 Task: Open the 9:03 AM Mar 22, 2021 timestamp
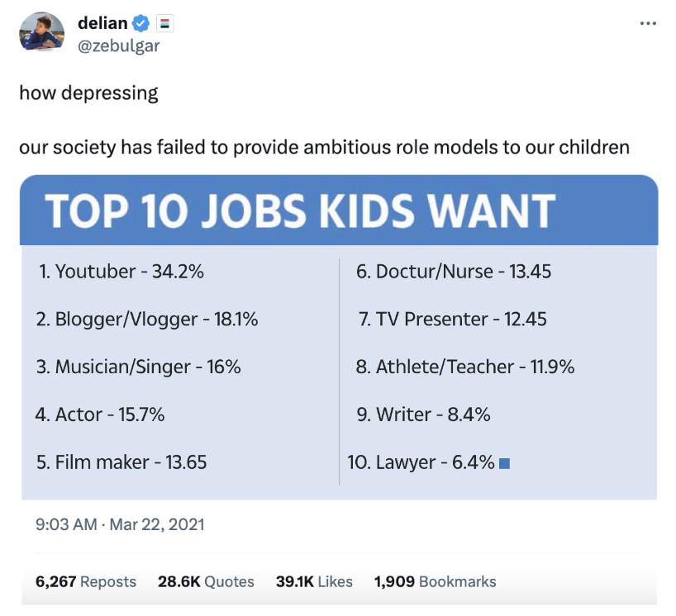pos(120,524)
